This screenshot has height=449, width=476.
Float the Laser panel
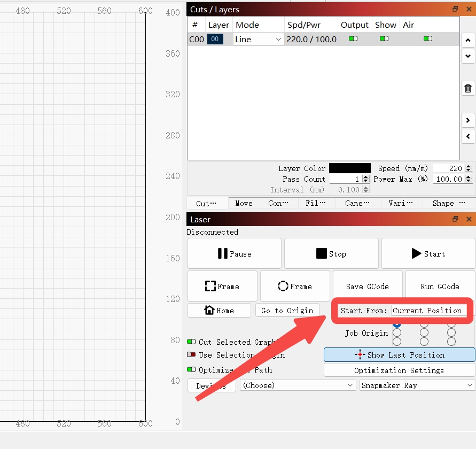click(455, 219)
